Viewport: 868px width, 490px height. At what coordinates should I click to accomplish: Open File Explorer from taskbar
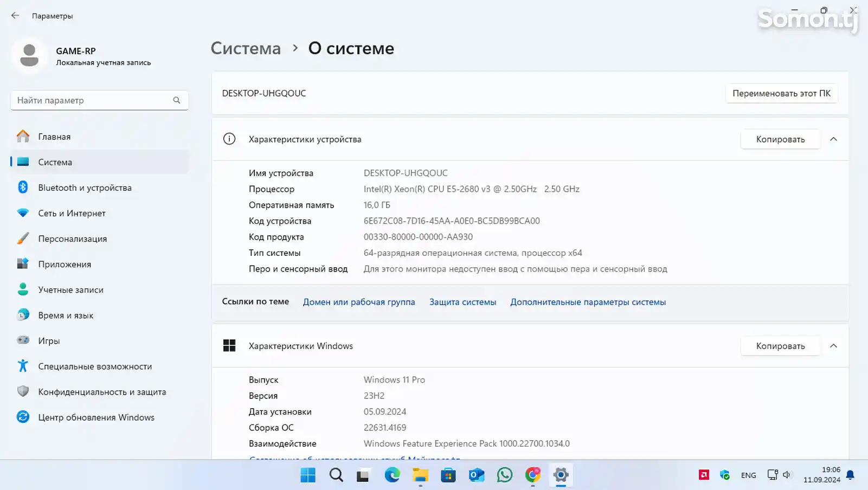click(420, 475)
